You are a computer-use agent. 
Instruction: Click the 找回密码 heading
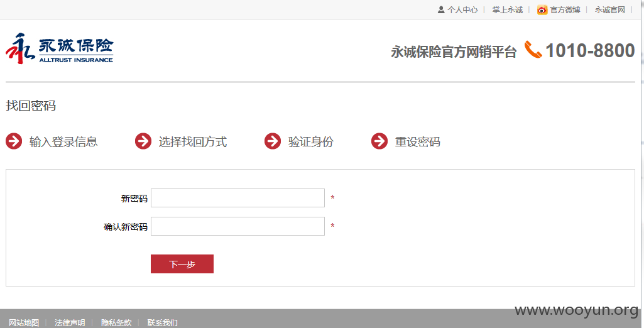31,106
